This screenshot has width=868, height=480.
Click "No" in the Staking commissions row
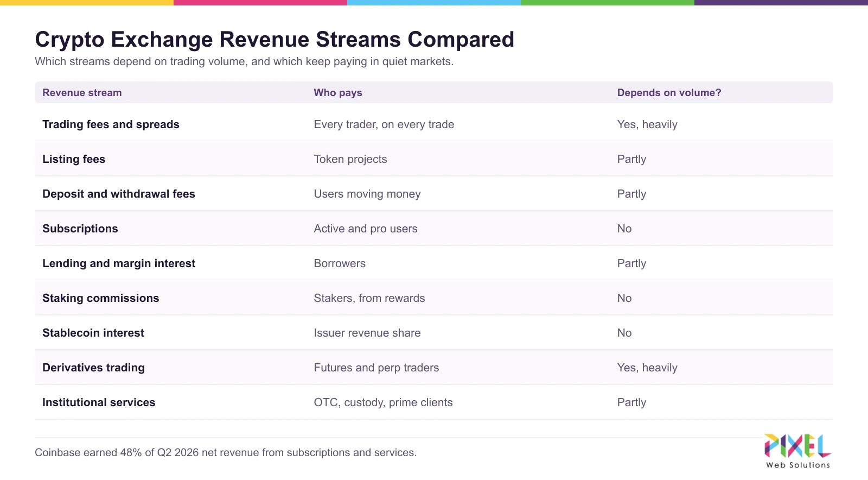tap(624, 298)
